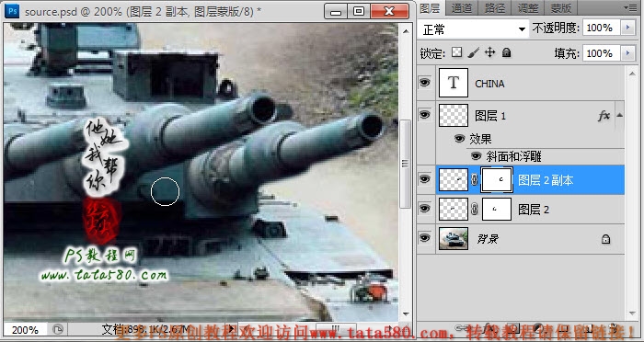Select the CHINA layer T thumbnail
The height and width of the screenshot is (342, 644).
454,83
